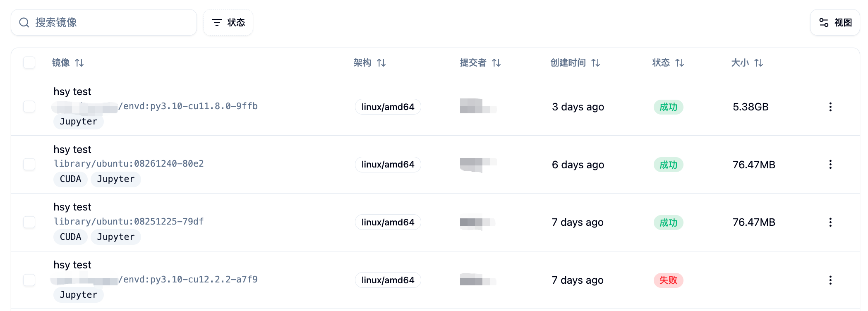Check the ubuntu:08261240-80e2 row checkbox
This screenshot has width=868, height=311.
tap(29, 165)
